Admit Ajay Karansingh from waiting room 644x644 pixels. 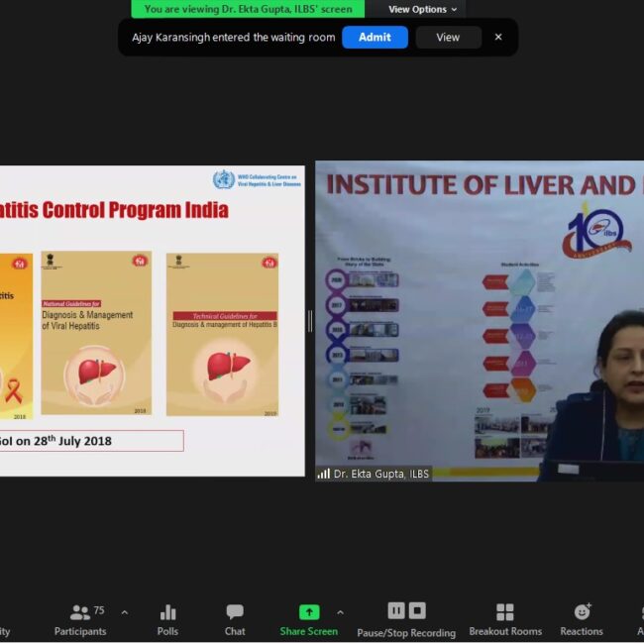click(x=375, y=37)
